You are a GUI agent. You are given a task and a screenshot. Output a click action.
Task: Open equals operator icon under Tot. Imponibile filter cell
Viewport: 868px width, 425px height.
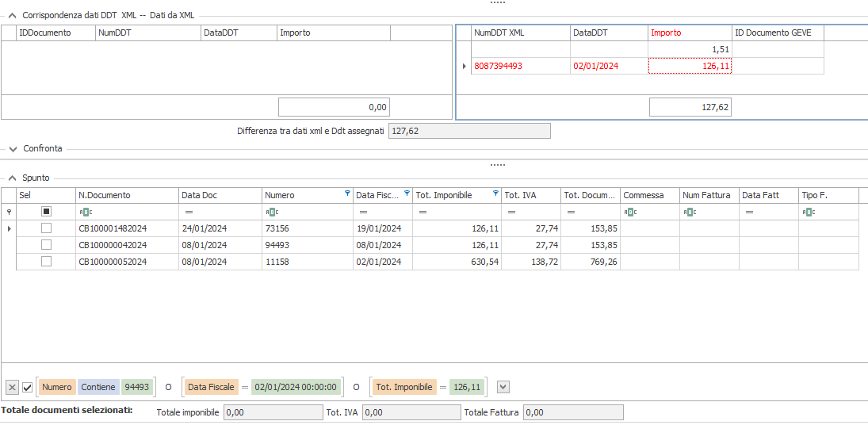pos(423,212)
